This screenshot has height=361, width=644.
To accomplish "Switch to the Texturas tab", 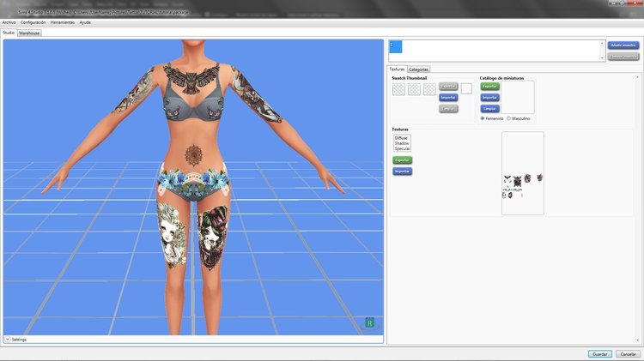I will (398, 69).
